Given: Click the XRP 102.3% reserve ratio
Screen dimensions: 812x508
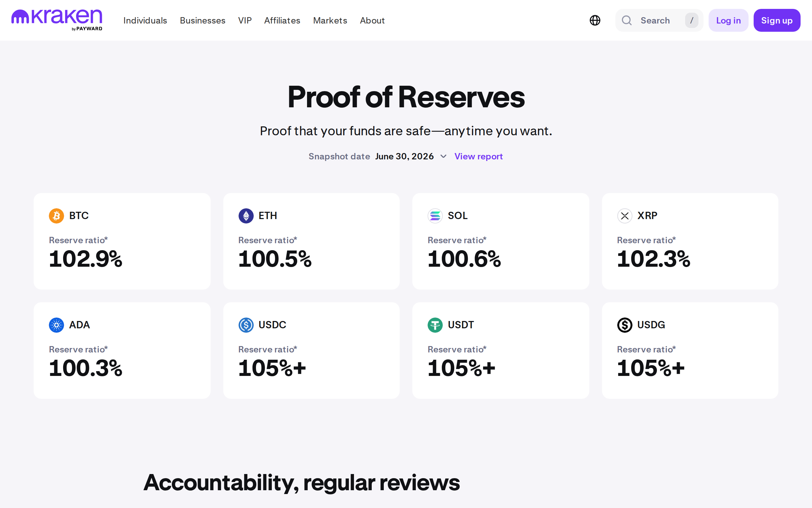Looking at the screenshot, I should (654, 259).
